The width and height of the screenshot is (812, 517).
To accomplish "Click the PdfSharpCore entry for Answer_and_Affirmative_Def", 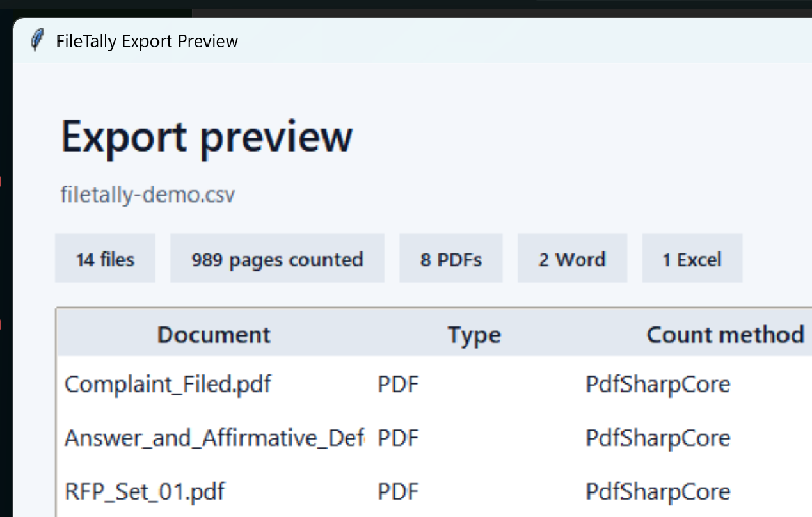I will click(657, 438).
